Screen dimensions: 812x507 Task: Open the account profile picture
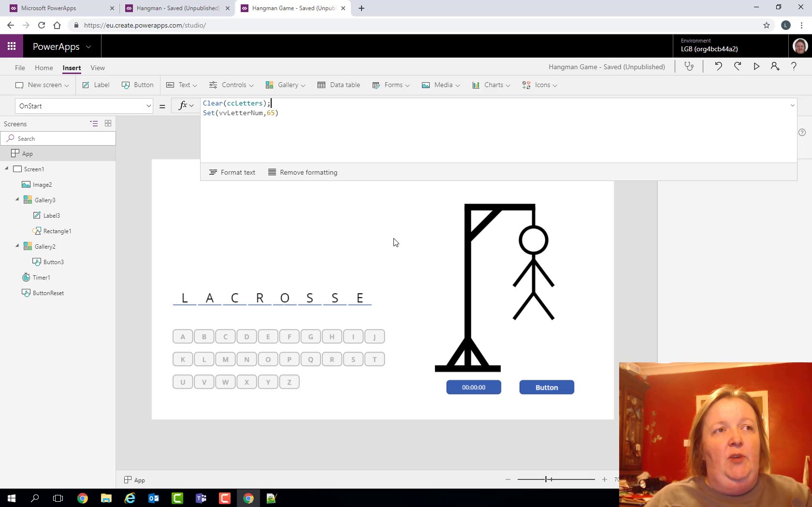tap(800, 46)
